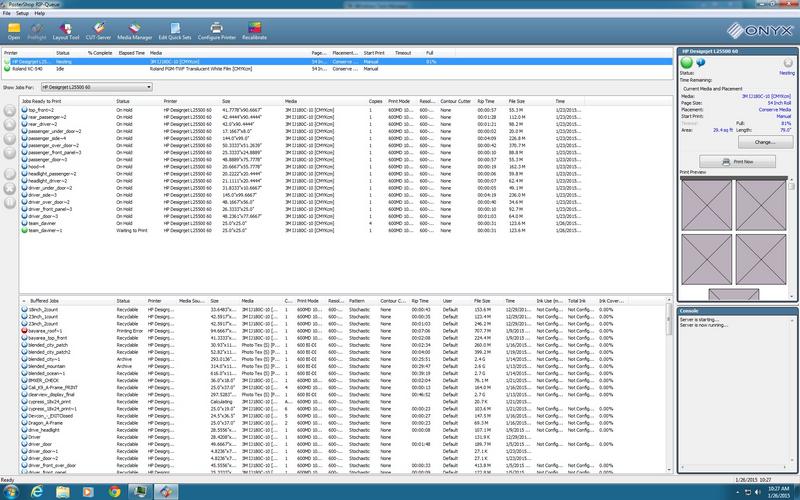This screenshot has height=500, width=800.
Task: Click the green status icon beside Roland XC-540
Action: tap(7, 68)
